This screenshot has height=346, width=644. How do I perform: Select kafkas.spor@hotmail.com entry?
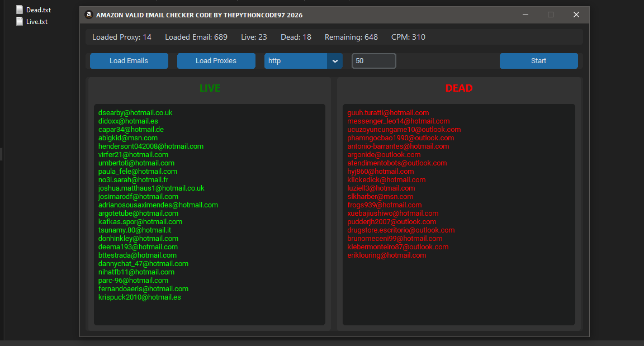pyautogui.click(x=140, y=222)
